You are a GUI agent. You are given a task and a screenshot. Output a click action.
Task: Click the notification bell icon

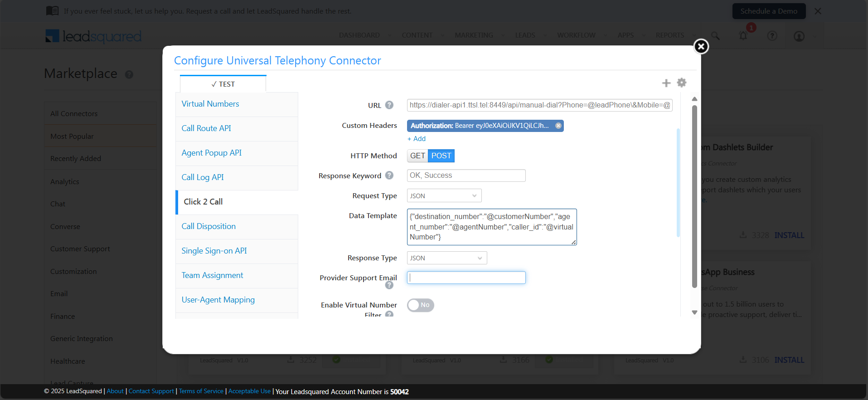[743, 35]
